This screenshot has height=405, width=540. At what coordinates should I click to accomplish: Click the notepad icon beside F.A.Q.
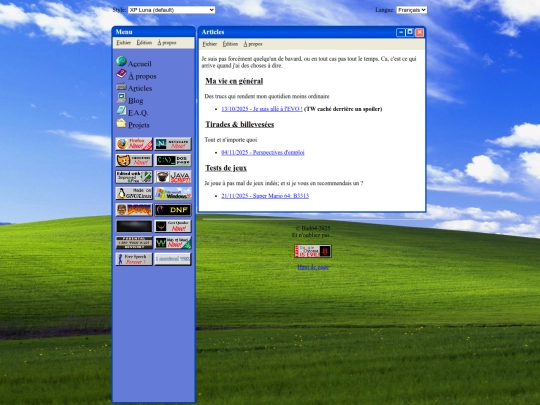tap(121, 111)
